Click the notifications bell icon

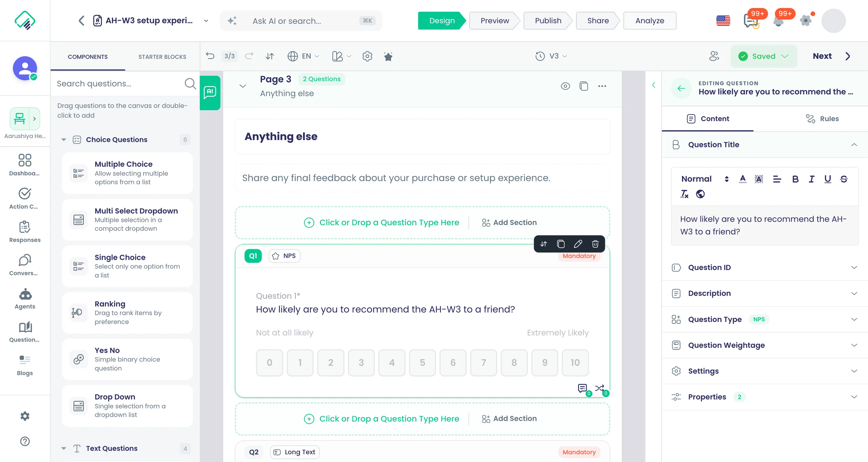pyautogui.click(x=778, y=22)
